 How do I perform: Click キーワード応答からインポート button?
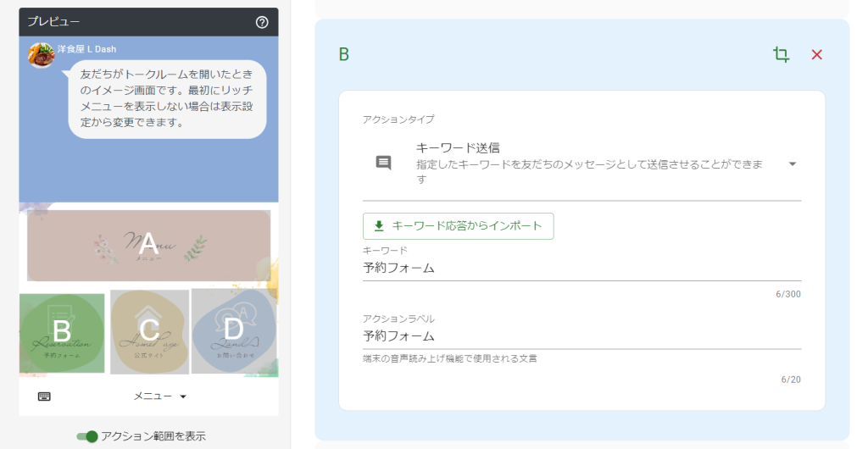tap(459, 226)
